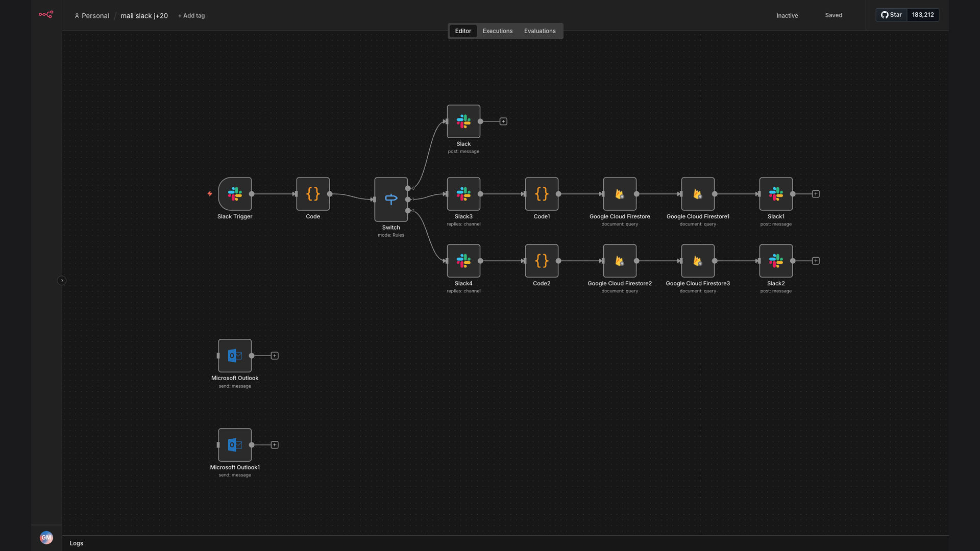Select the Slack1 node
Screen dimensions: 980x551
click(776, 194)
